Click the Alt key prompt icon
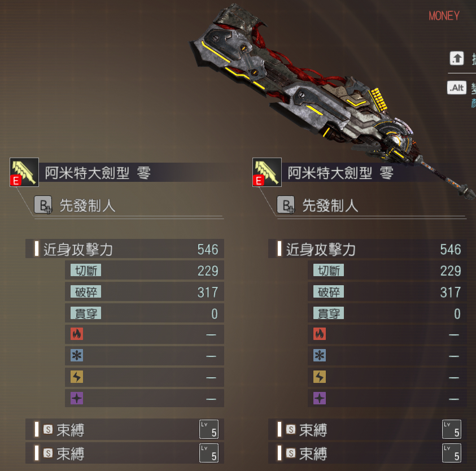Screen dimensions: 476x471 click(x=457, y=88)
